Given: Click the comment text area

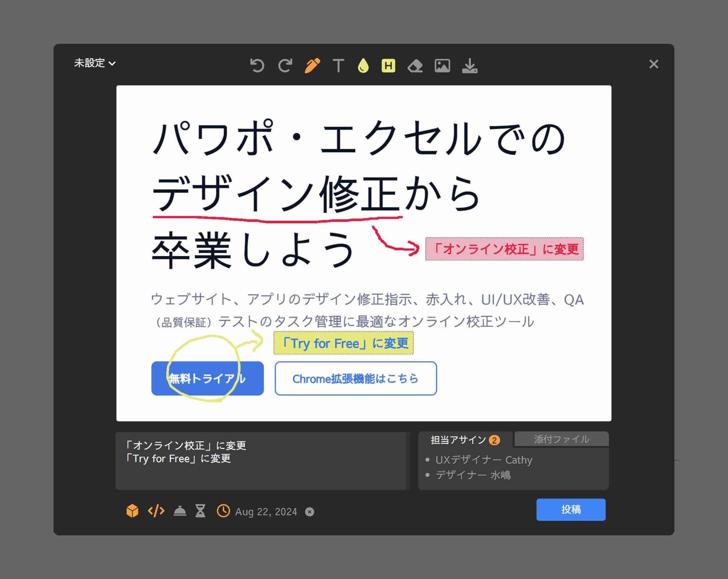Looking at the screenshot, I should tap(262, 461).
